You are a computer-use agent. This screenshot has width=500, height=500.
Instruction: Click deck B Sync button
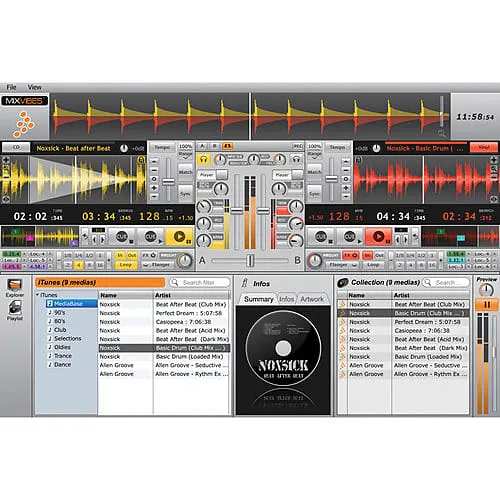[x=314, y=194]
